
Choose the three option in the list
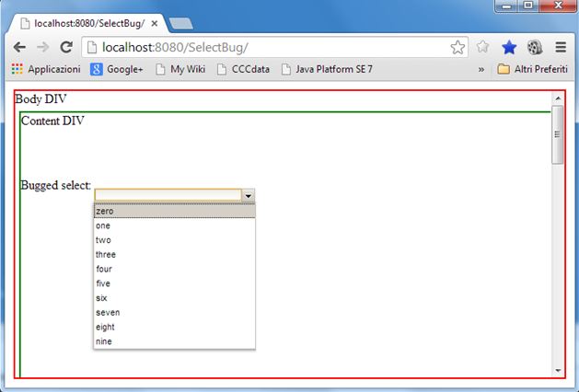(x=174, y=254)
